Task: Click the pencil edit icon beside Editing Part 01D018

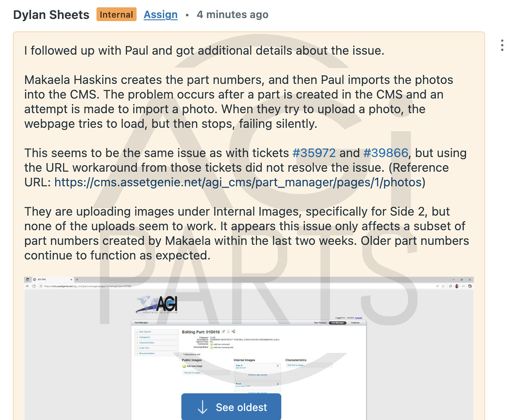Action: pos(223,332)
